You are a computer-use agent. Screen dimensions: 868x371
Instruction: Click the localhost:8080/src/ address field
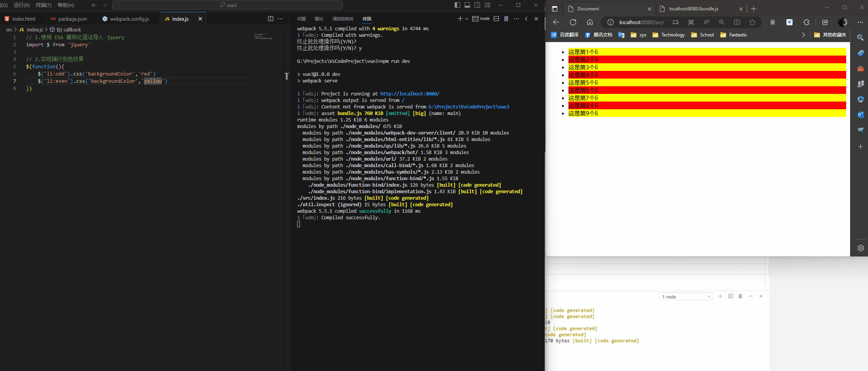tap(642, 22)
